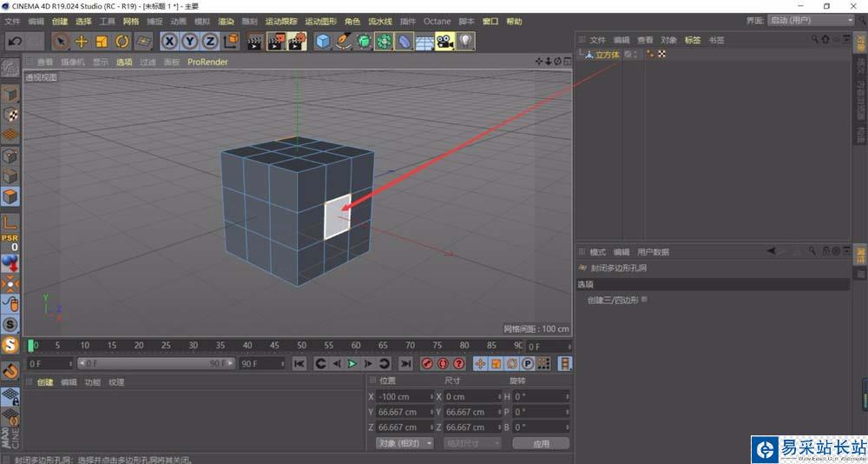This screenshot has height=464, width=868.
Task: Select the Rotate tool icon
Action: tap(122, 41)
